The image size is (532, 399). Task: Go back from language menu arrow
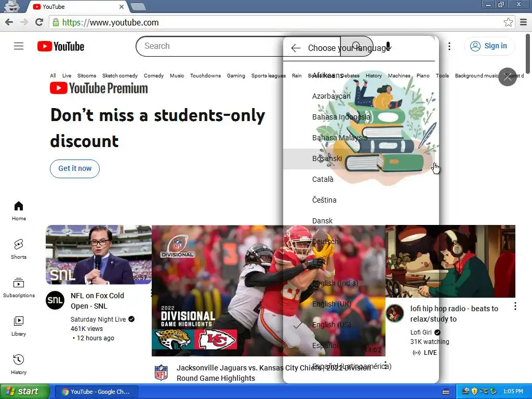(296, 48)
